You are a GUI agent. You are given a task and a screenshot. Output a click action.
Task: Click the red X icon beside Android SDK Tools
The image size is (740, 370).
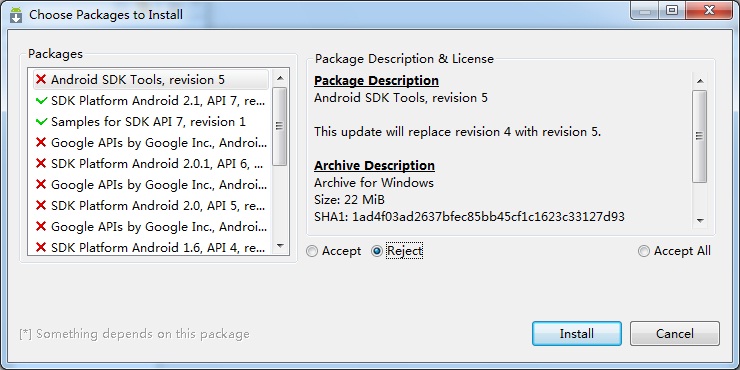coord(41,79)
